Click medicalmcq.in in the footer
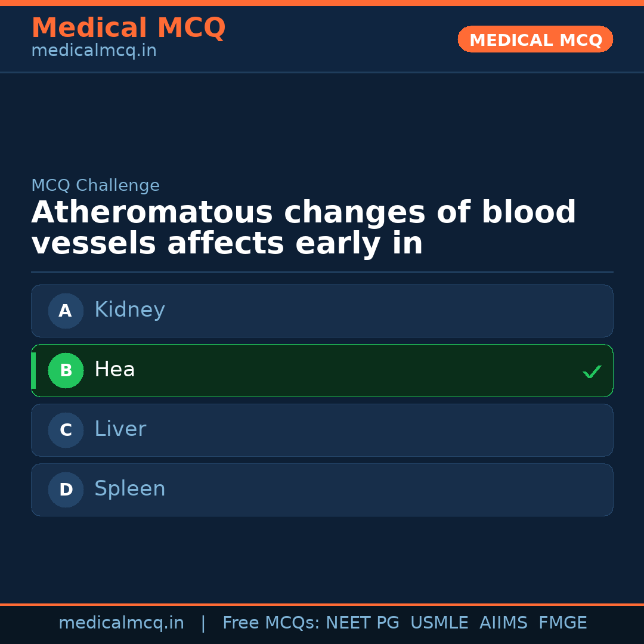 pos(122,622)
